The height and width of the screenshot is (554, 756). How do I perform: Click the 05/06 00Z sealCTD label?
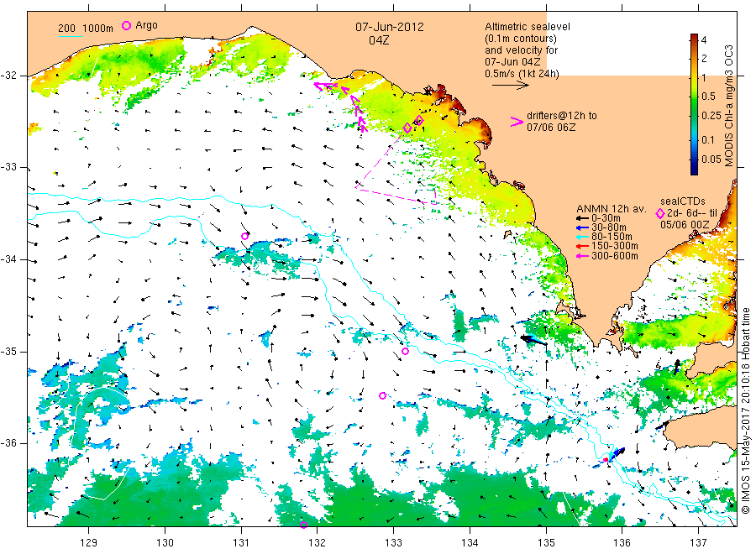point(685,225)
